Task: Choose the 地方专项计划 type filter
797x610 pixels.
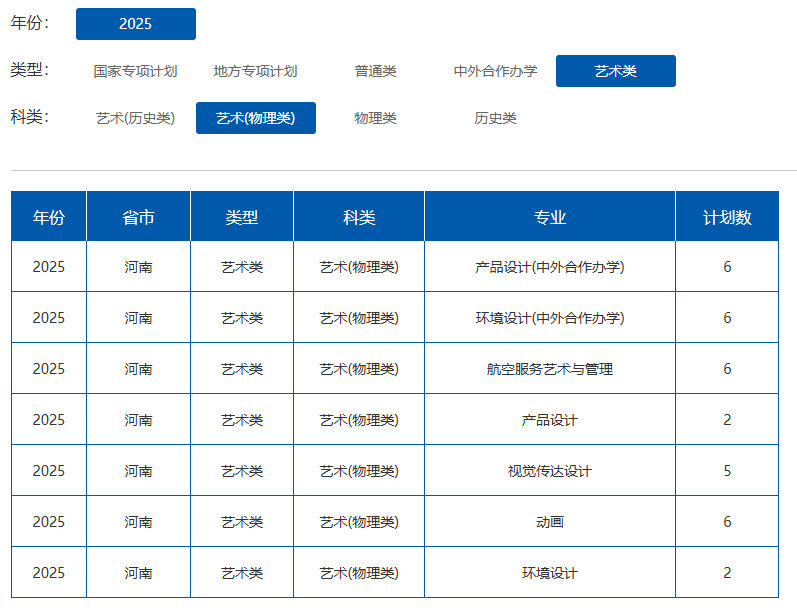Action: [256, 71]
